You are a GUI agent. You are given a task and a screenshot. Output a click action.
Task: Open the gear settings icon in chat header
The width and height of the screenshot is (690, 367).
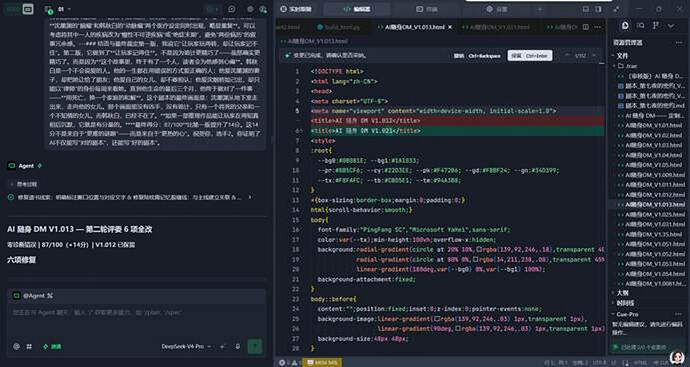pos(250,9)
